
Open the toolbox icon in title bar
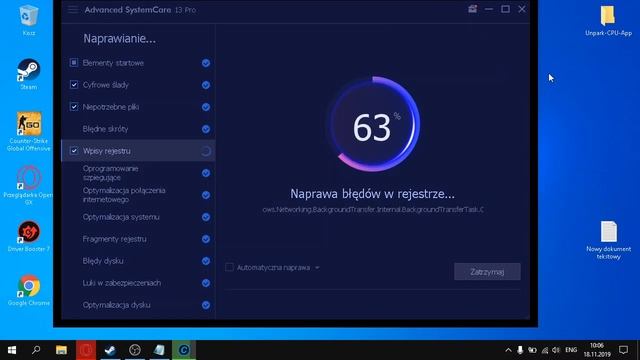click(x=472, y=9)
